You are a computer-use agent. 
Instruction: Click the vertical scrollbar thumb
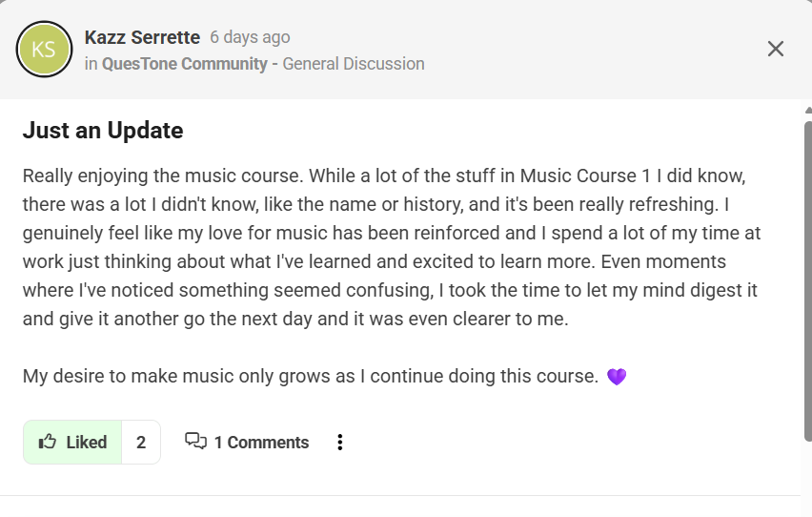pyautogui.click(x=806, y=277)
